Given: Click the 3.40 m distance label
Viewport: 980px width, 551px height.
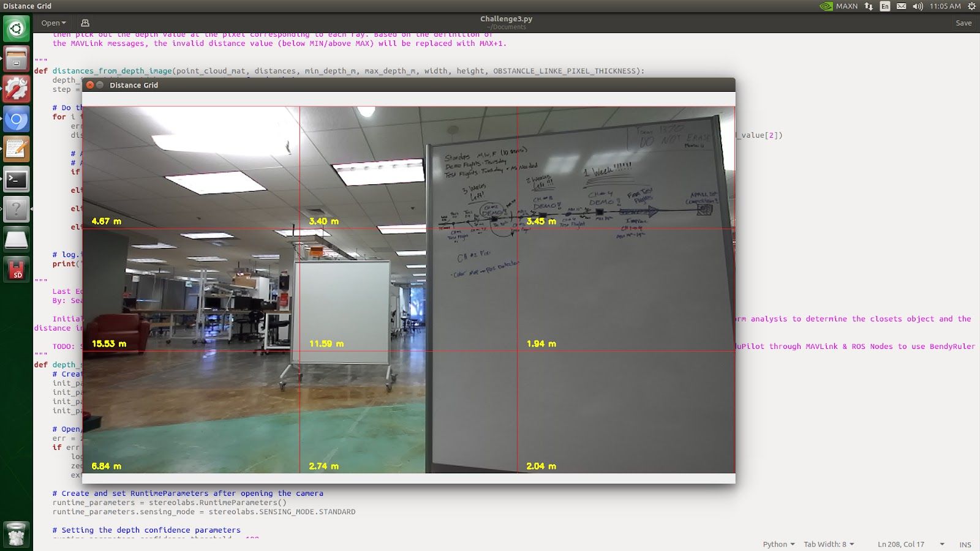Looking at the screenshot, I should pos(324,221).
